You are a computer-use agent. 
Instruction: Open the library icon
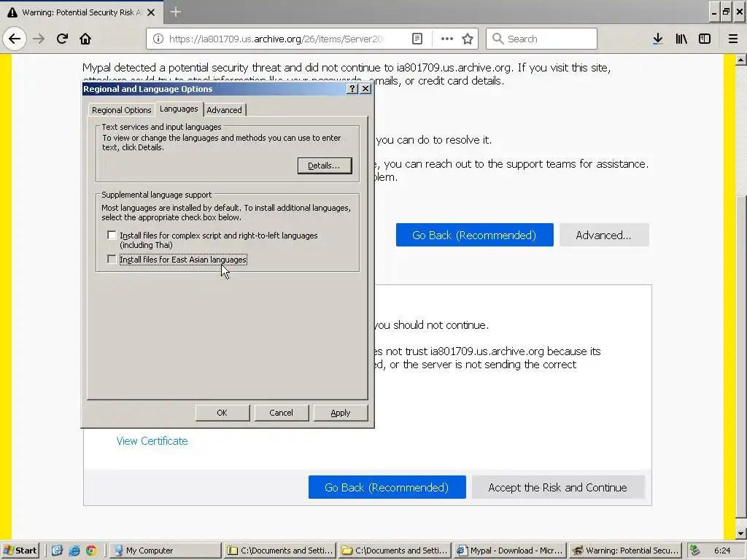(681, 39)
